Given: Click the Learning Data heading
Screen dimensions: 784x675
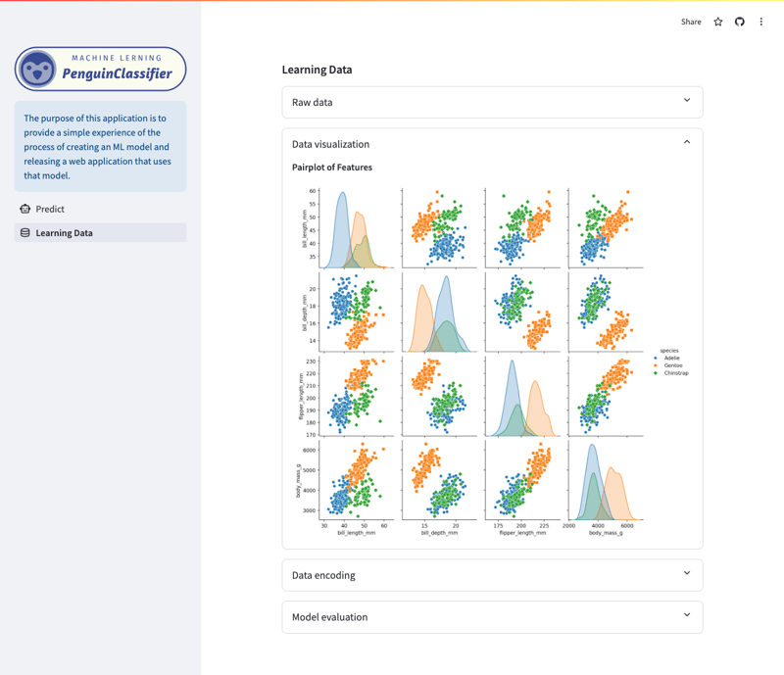Looking at the screenshot, I should (x=317, y=70).
